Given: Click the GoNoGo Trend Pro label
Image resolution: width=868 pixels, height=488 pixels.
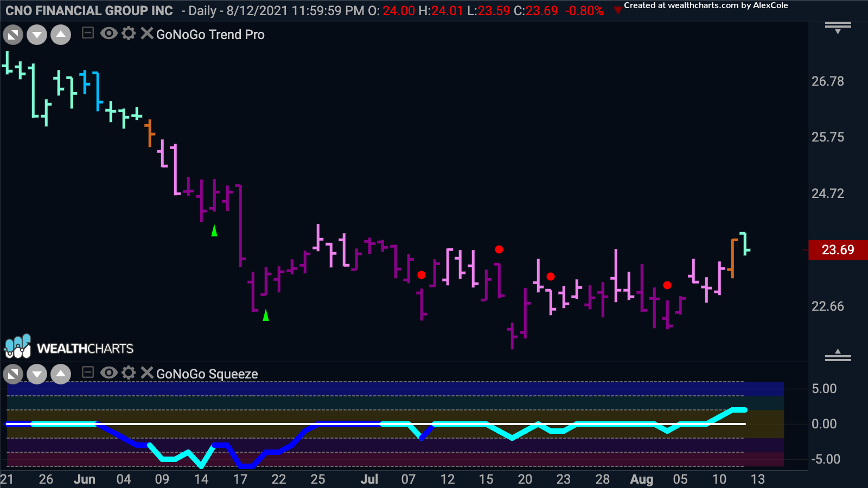Looking at the screenshot, I should (x=210, y=35).
